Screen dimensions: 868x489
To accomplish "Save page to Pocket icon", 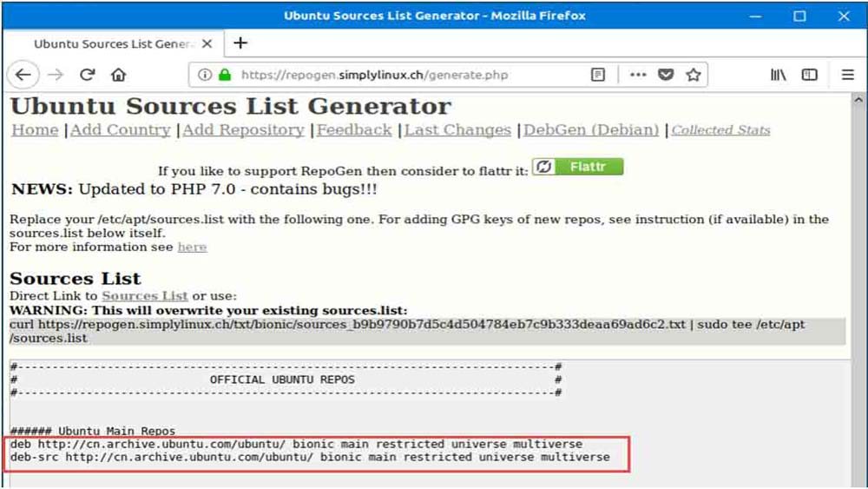I will tap(666, 75).
